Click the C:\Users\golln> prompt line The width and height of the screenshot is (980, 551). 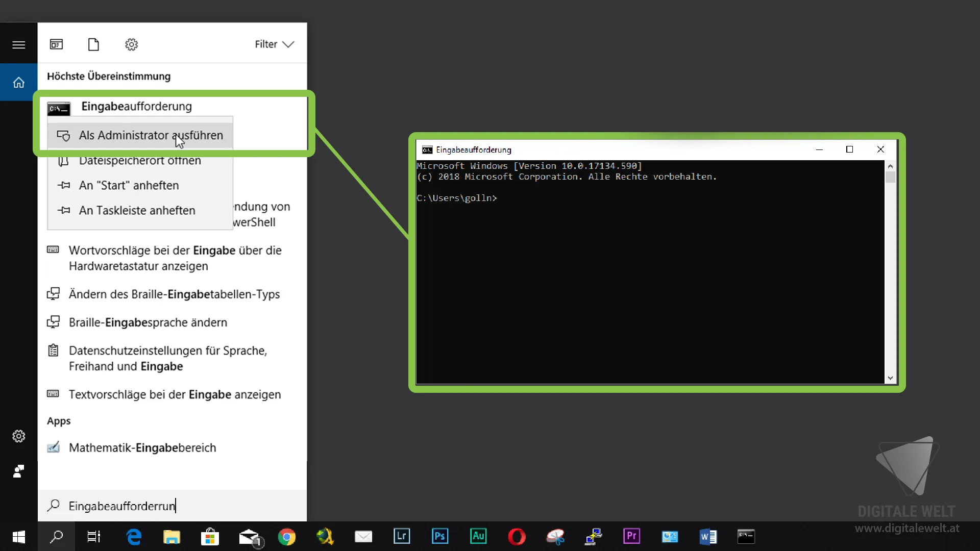click(457, 198)
